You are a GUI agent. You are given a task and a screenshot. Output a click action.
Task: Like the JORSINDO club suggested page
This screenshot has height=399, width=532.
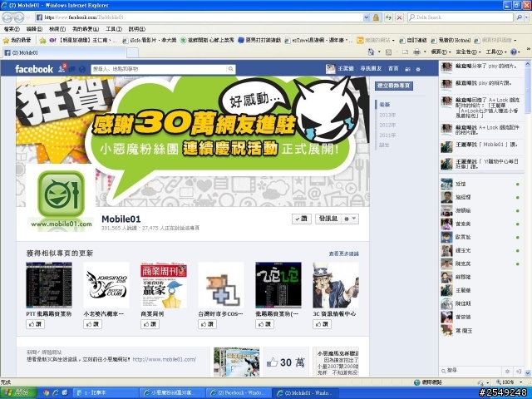point(92,324)
